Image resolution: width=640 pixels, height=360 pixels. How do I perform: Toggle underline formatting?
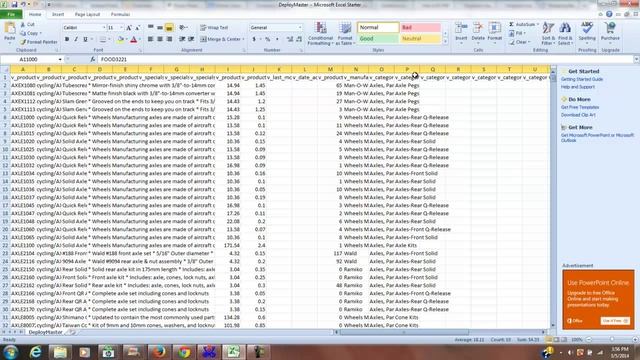[85, 39]
